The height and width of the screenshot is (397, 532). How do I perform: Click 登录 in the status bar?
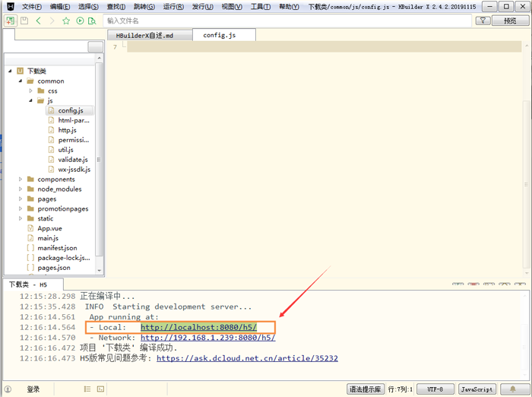(x=33, y=389)
